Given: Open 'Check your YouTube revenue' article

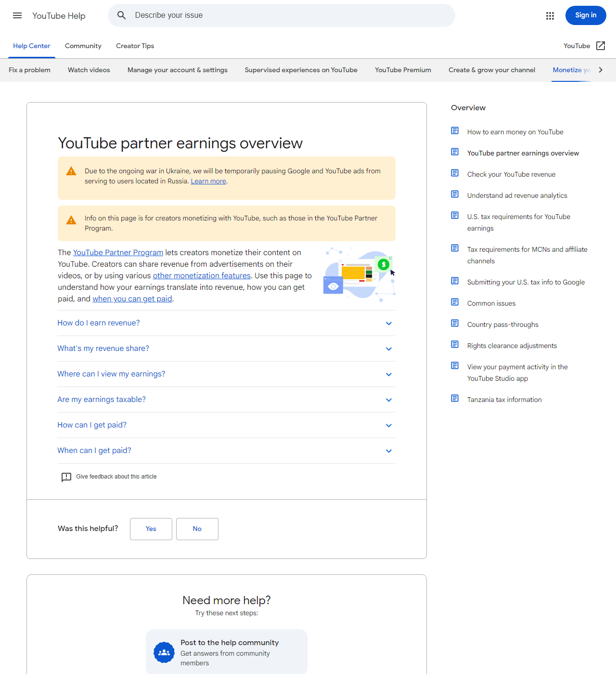Looking at the screenshot, I should [511, 174].
